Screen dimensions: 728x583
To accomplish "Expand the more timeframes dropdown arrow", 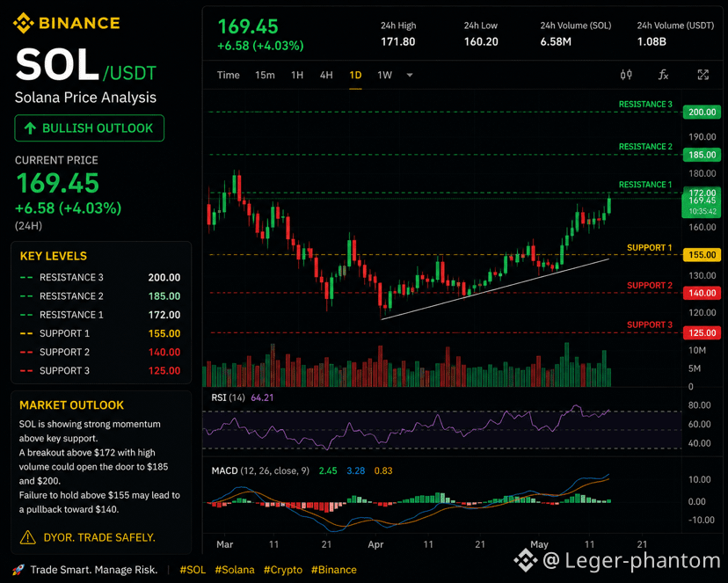I will pyautogui.click(x=410, y=76).
